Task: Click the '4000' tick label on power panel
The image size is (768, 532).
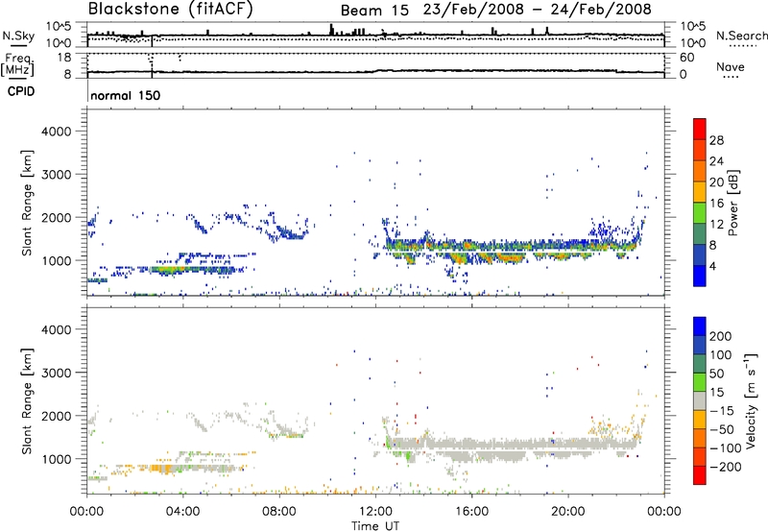Action: [x=56, y=132]
